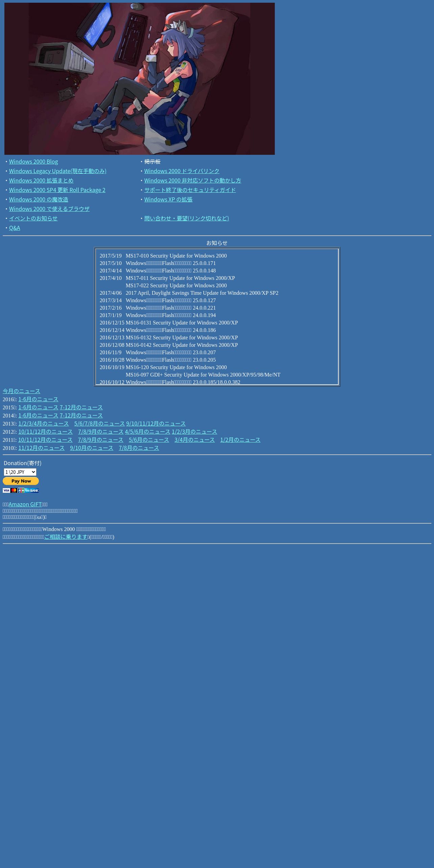Open the Amazon GIFT link

25,504
